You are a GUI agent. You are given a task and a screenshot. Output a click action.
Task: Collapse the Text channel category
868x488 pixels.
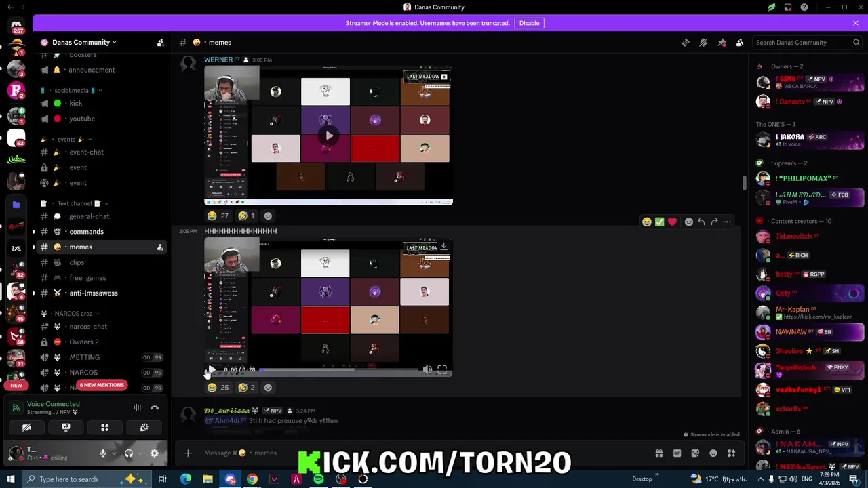coord(75,203)
